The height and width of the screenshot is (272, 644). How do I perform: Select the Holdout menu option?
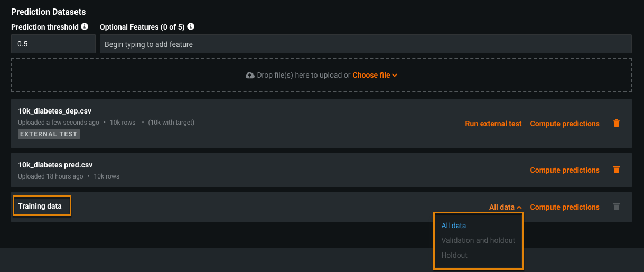454,255
